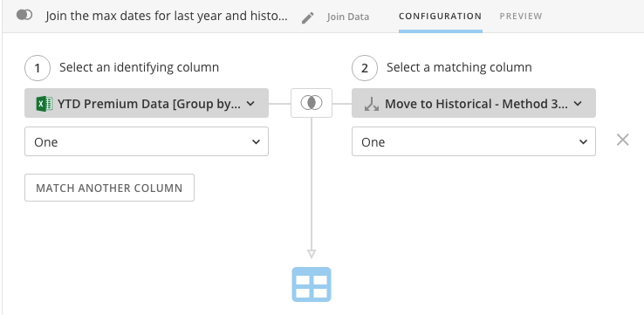Image resolution: width=644 pixels, height=315 pixels.
Task: Click the Join Data label
Action: [348, 17]
